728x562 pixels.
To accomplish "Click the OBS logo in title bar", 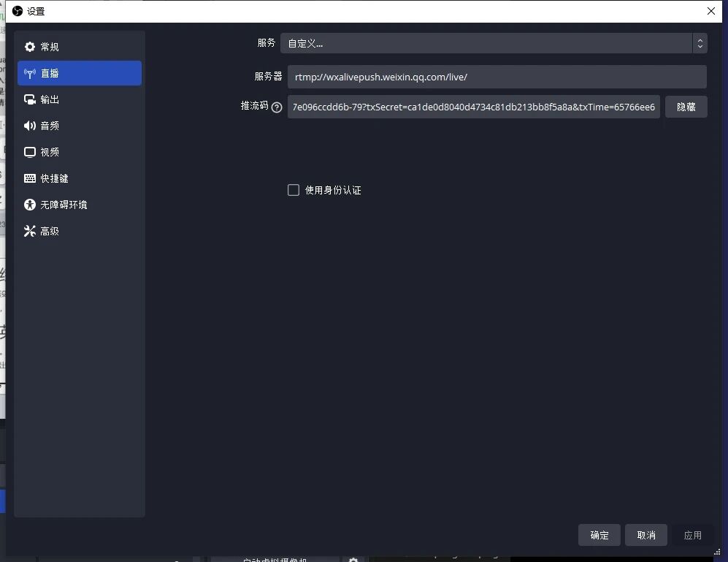I will point(18,11).
